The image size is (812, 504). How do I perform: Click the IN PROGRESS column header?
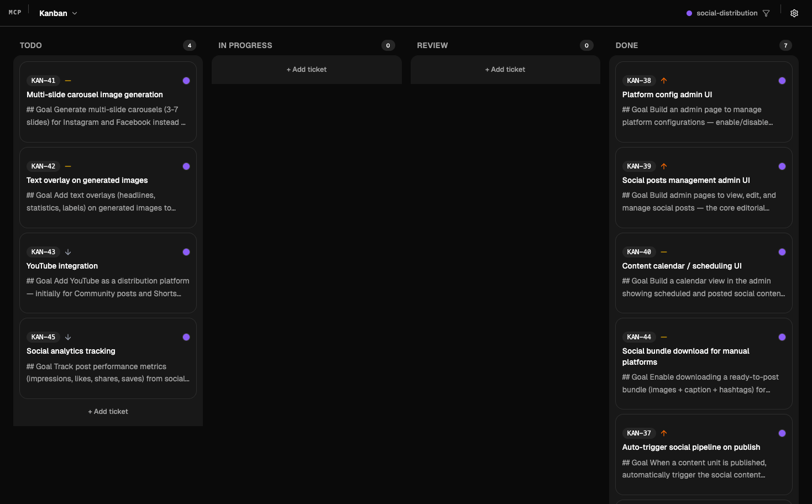click(x=245, y=45)
